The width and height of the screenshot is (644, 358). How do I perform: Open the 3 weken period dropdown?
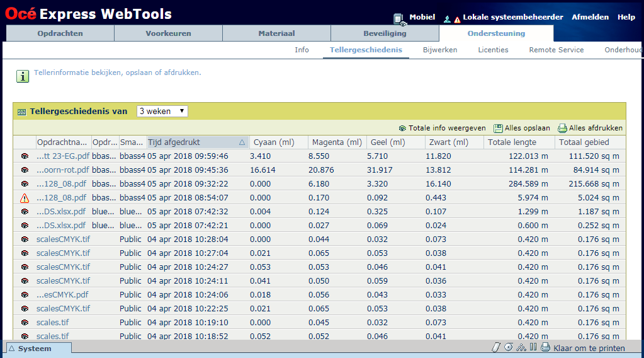coord(162,112)
